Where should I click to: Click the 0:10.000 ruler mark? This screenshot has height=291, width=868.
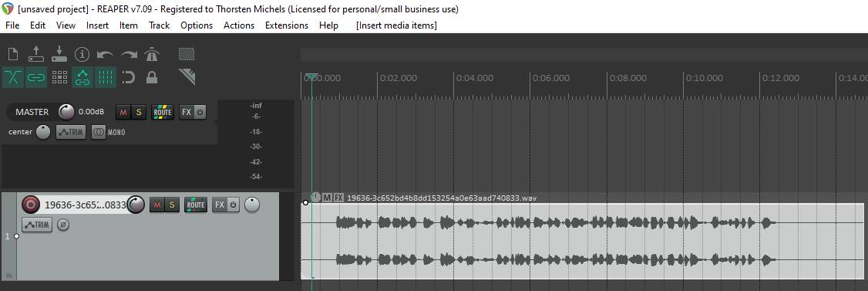click(704, 78)
